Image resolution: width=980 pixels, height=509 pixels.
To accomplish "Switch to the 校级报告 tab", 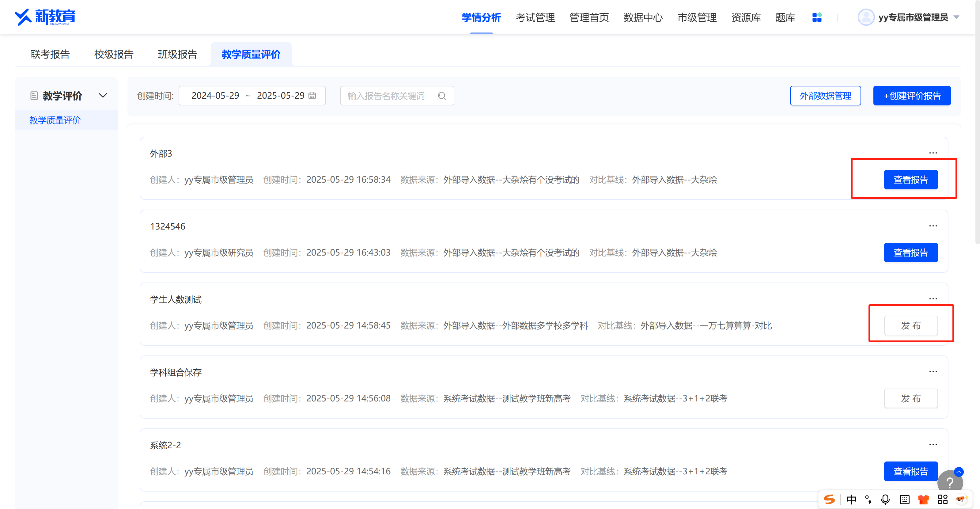I will [x=114, y=55].
